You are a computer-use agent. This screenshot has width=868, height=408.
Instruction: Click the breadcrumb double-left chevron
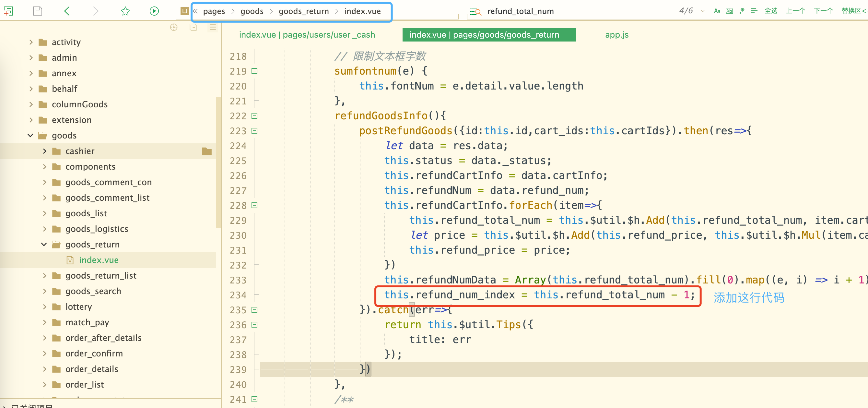click(x=195, y=11)
